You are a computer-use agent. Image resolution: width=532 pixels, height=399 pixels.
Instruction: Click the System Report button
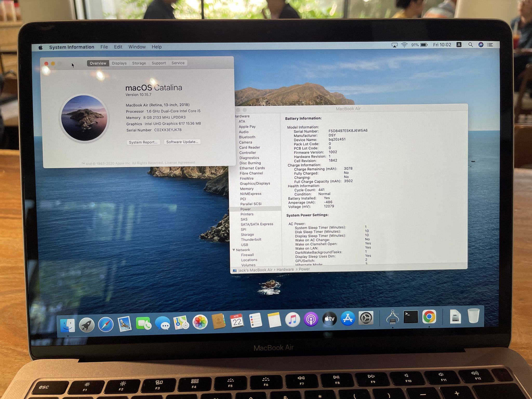[x=143, y=142]
